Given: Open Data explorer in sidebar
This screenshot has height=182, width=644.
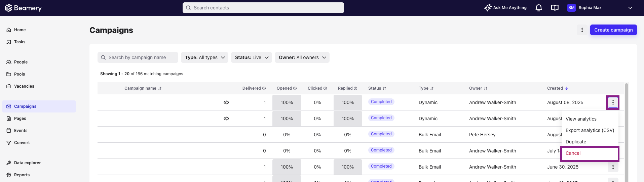Looking at the screenshot, I should (x=39, y=163).
